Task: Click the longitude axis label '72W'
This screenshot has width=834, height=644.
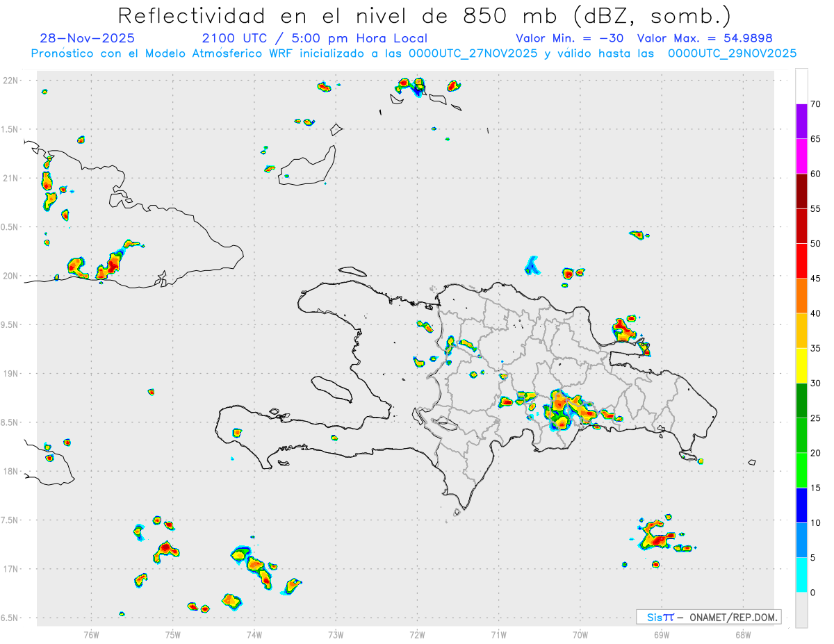Action: pos(417,634)
